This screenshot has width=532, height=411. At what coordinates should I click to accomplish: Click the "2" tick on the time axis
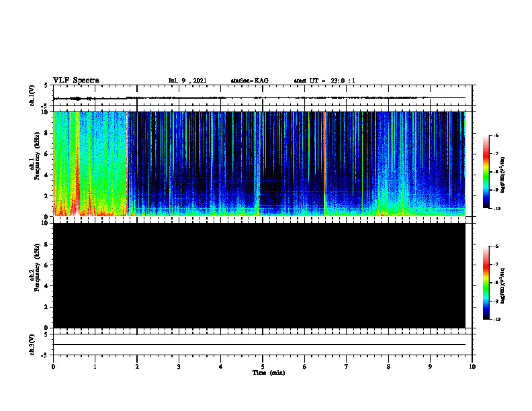coord(137,367)
